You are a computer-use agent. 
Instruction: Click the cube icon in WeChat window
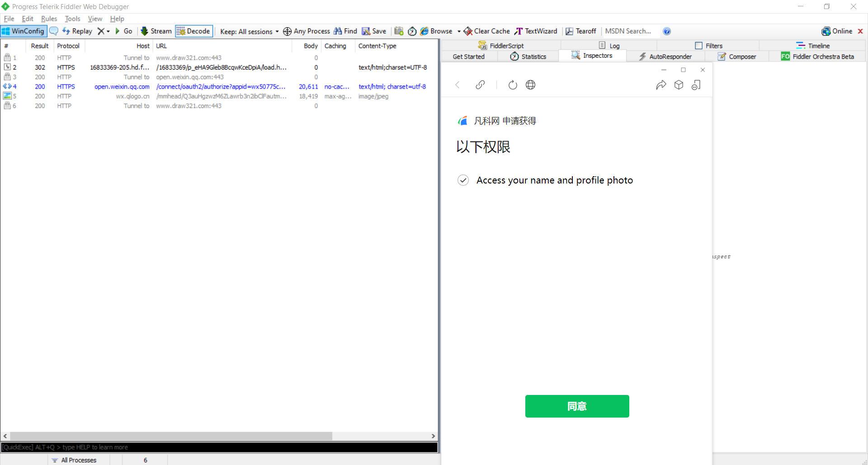(x=679, y=85)
